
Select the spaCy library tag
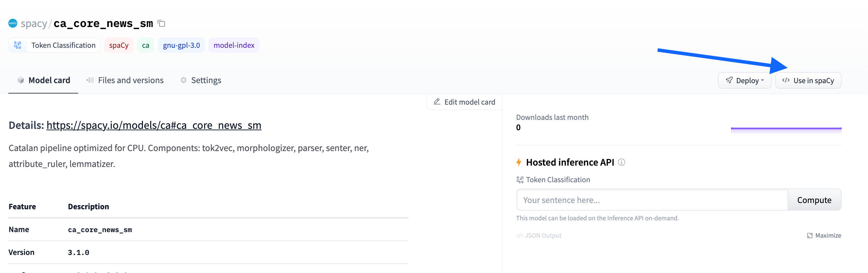[x=119, y=45]
